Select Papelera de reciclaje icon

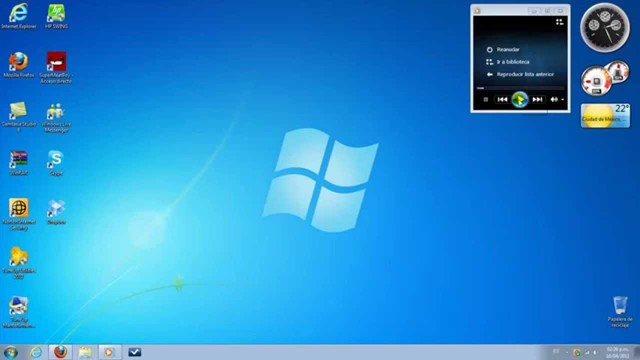pos(620,312)
